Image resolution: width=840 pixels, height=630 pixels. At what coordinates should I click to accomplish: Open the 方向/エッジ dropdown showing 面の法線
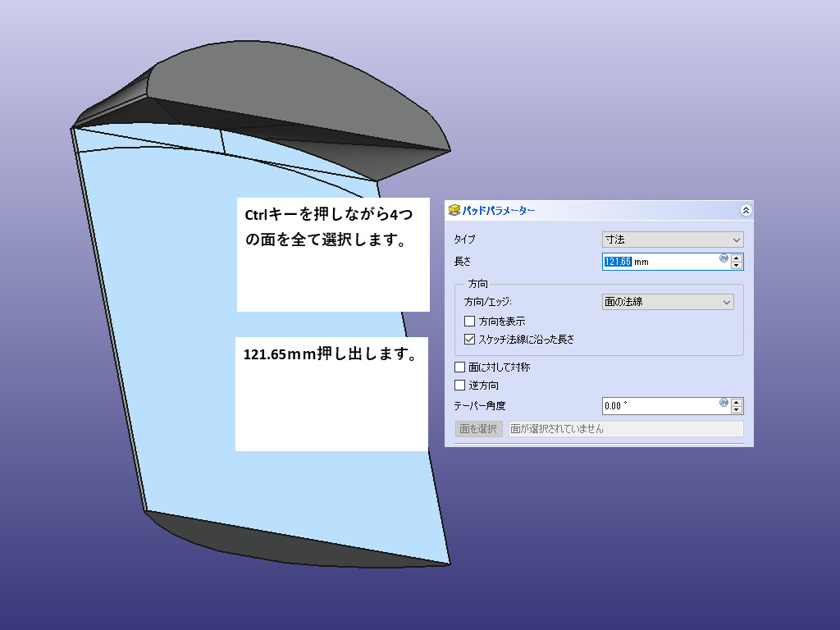(668, 302)
